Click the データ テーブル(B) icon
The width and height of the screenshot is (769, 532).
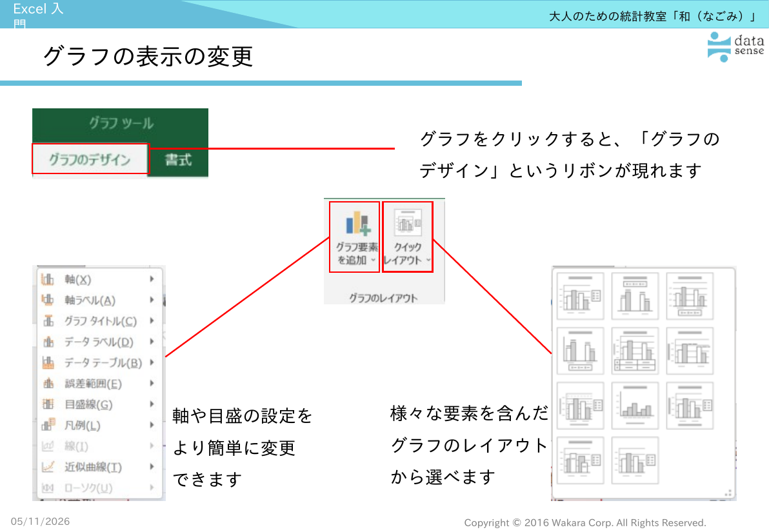click(48, 362)
